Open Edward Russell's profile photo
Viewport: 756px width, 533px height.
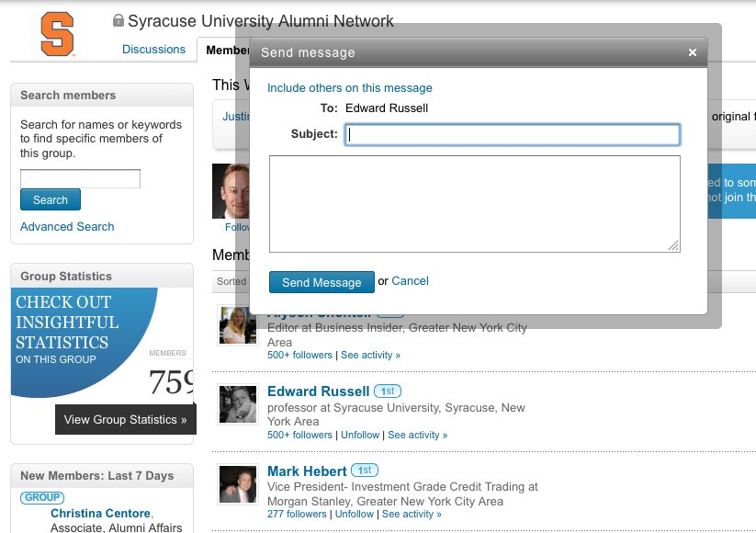(x=238, y=403)
